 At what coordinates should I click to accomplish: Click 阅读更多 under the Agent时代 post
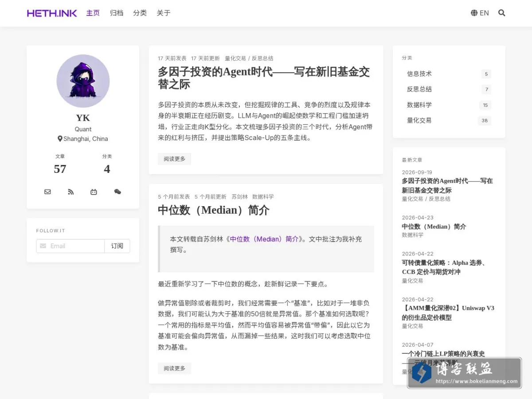click(174, 159)
